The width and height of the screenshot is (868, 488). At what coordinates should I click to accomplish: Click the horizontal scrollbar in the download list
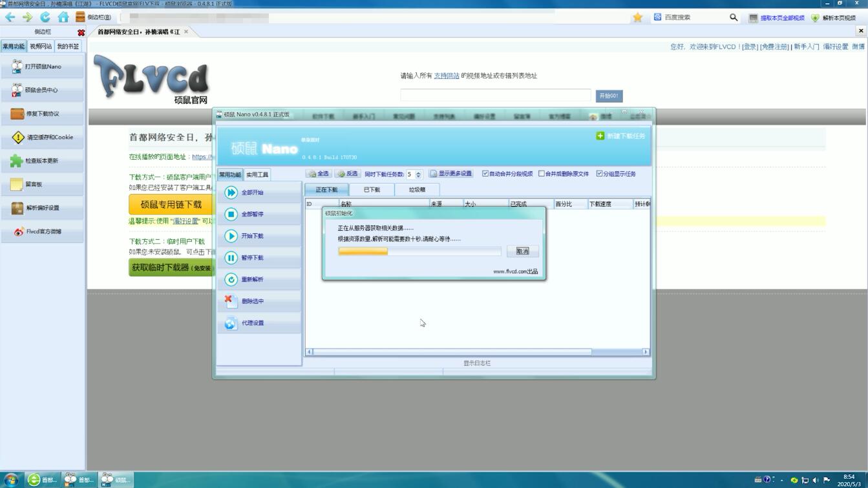pyautogui.click(x=477, y=352)
